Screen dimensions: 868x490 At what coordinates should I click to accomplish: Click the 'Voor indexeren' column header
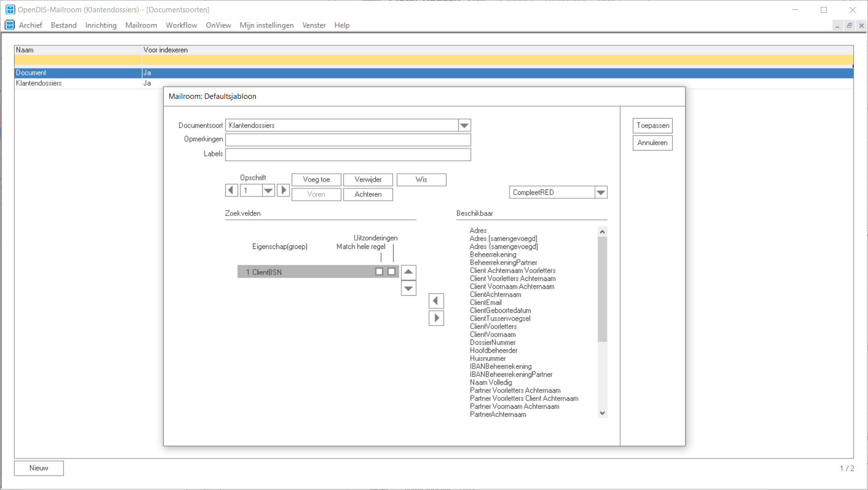coord(498,50)
